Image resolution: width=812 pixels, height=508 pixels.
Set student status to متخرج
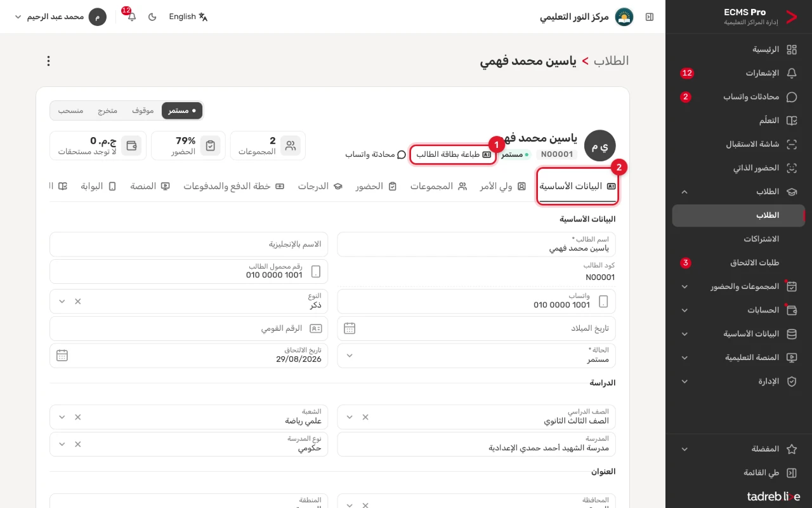107,110
